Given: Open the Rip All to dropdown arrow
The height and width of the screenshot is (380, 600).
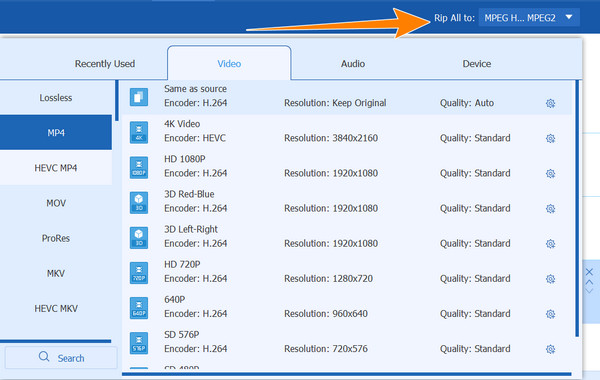Looking at the screenshot, I should 569,17.
